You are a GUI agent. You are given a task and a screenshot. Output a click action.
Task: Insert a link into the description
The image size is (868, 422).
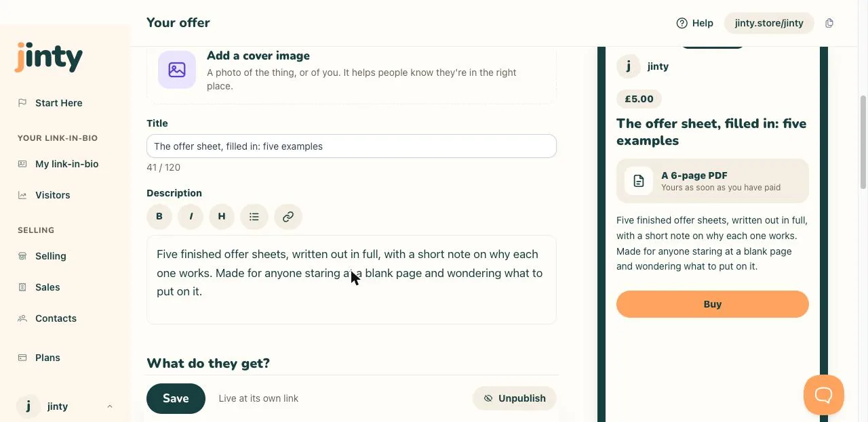pos(288,217)
